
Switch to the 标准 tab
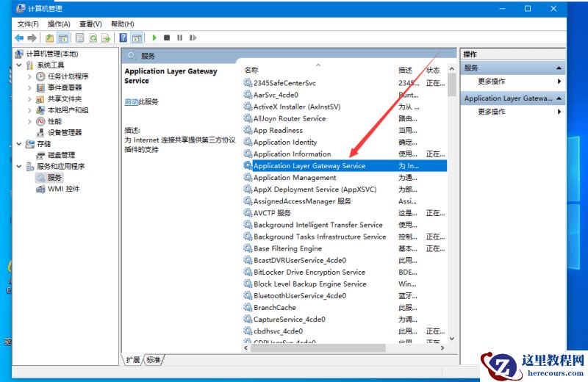click(154, 360)
